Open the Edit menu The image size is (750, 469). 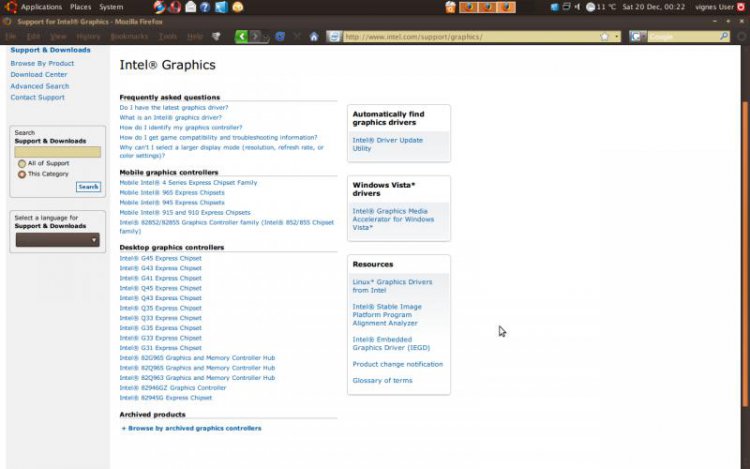click(33, 36)
